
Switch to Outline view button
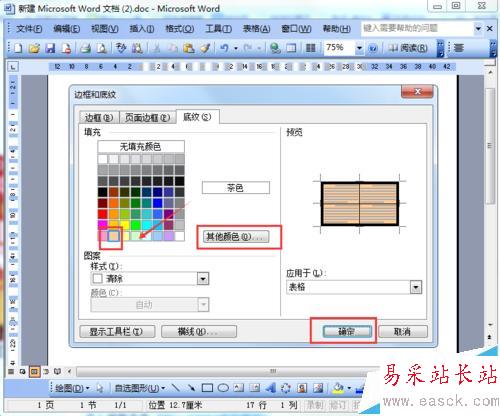46,371
